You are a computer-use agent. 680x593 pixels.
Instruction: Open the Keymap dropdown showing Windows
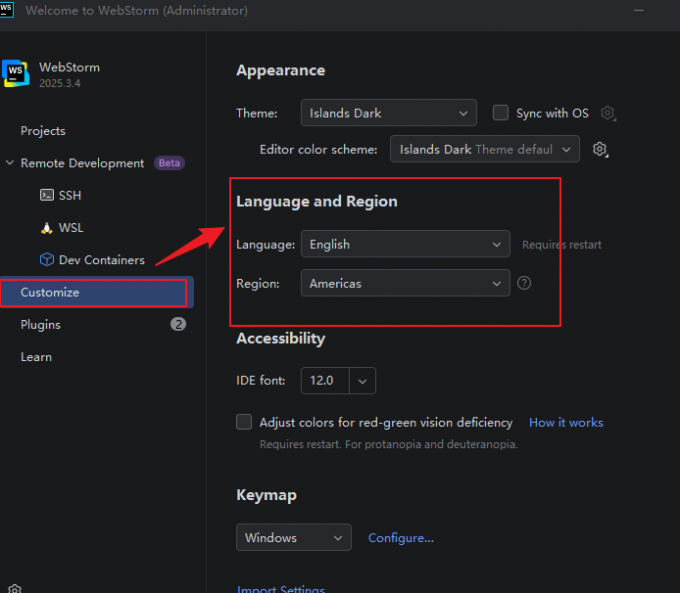(294, 537)
